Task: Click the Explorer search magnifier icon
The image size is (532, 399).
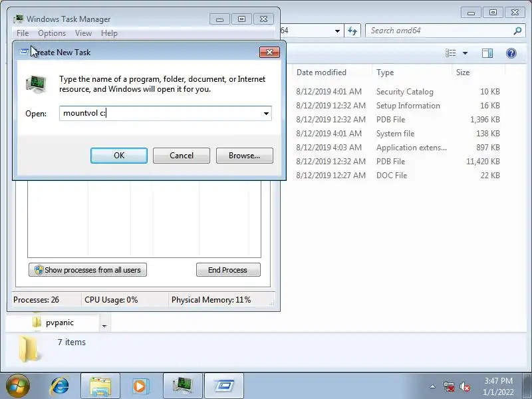Action: coord(517,31)
